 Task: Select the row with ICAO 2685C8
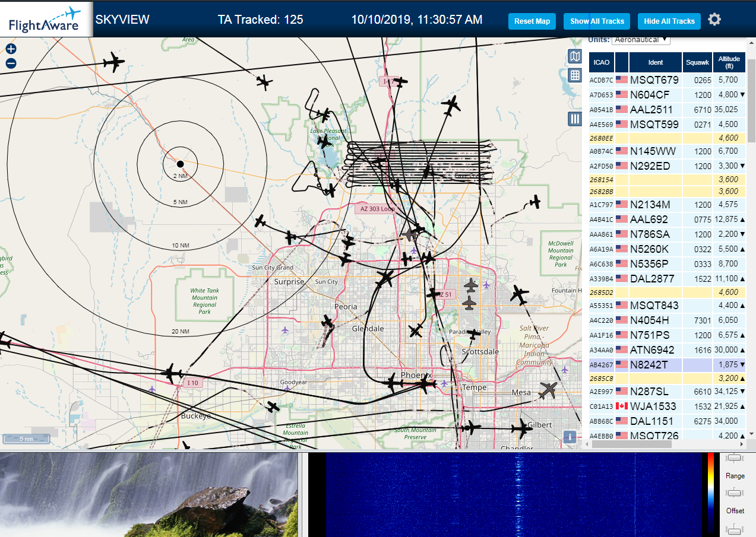click(x=667, y=378)
